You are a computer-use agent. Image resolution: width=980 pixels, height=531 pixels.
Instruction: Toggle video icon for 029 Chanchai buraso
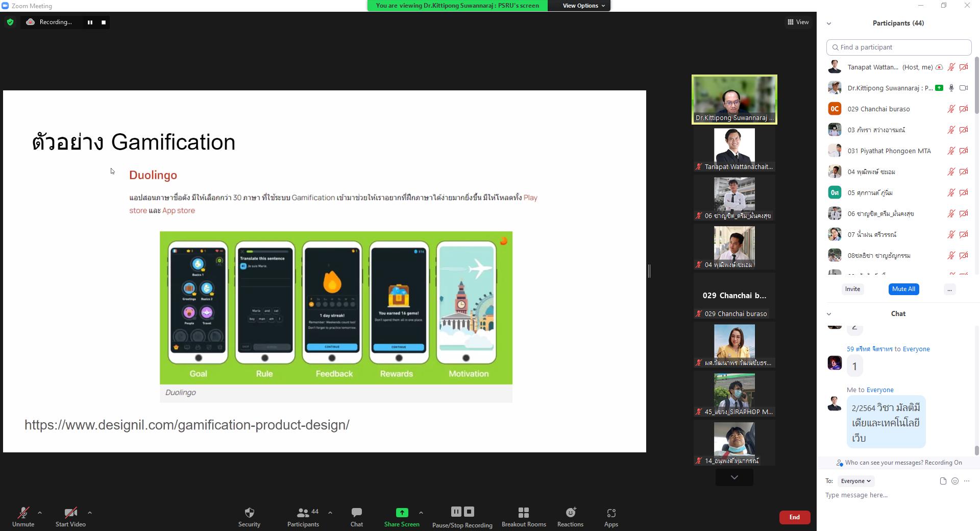pyautogui.click(x=964, y=109)
